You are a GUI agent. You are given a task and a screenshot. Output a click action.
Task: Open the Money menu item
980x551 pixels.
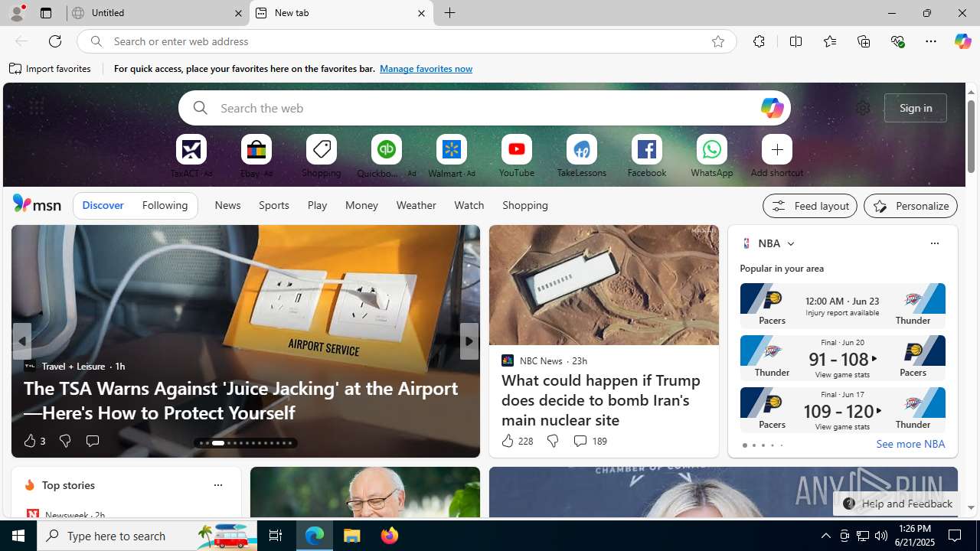point(361,205)
